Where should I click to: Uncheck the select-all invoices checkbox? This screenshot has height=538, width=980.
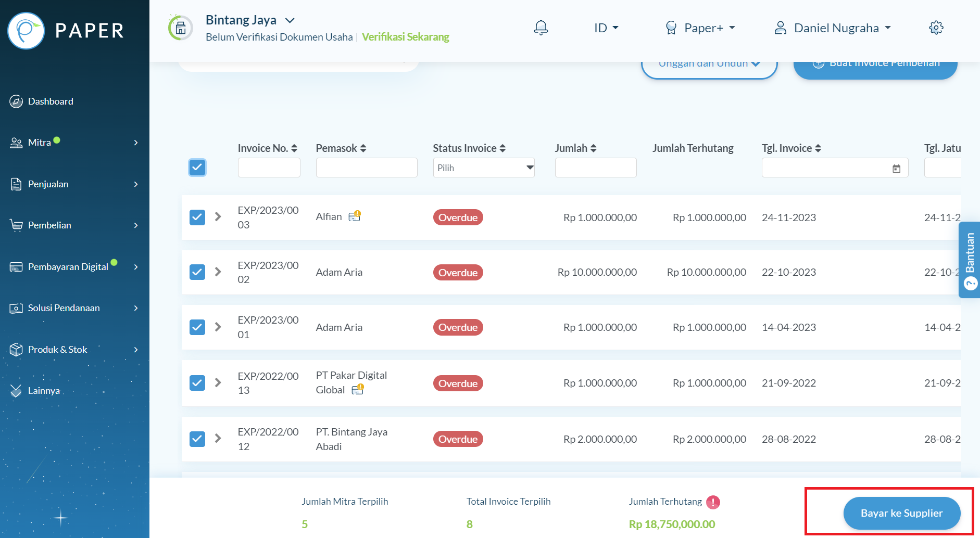point(197,168)
